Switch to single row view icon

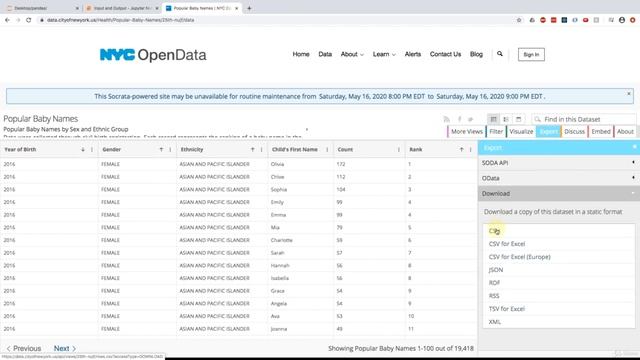(x=518, y=119)
